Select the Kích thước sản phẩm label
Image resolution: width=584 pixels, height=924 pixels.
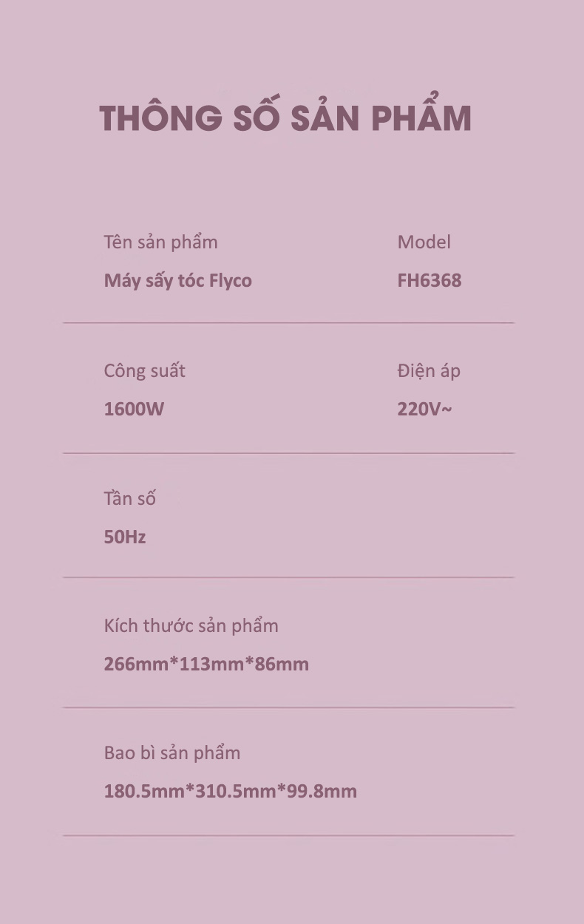[191, 625]
